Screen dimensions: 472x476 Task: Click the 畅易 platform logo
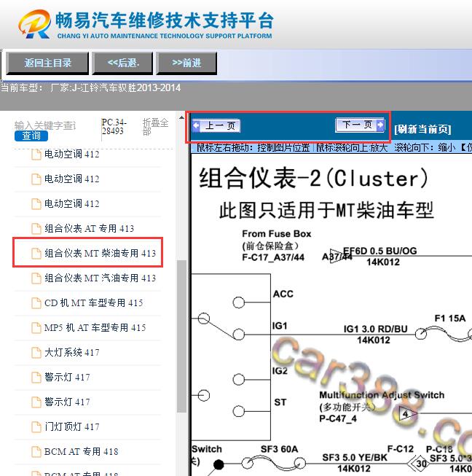pyautogui.click(x=34, y=23)
